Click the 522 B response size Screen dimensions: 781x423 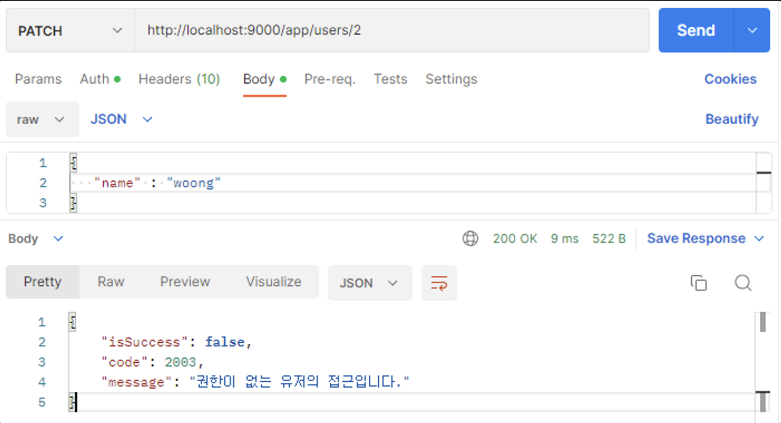pos(609,239)
